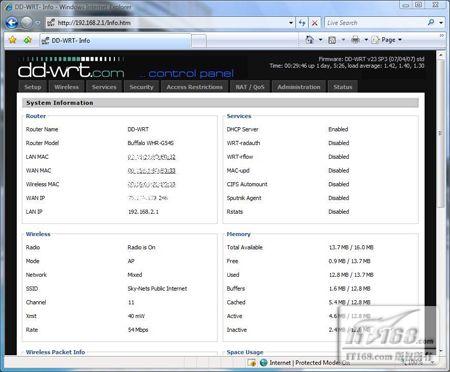
Task: Click the 54 Mbps rate value
Action: coord(138,330)
